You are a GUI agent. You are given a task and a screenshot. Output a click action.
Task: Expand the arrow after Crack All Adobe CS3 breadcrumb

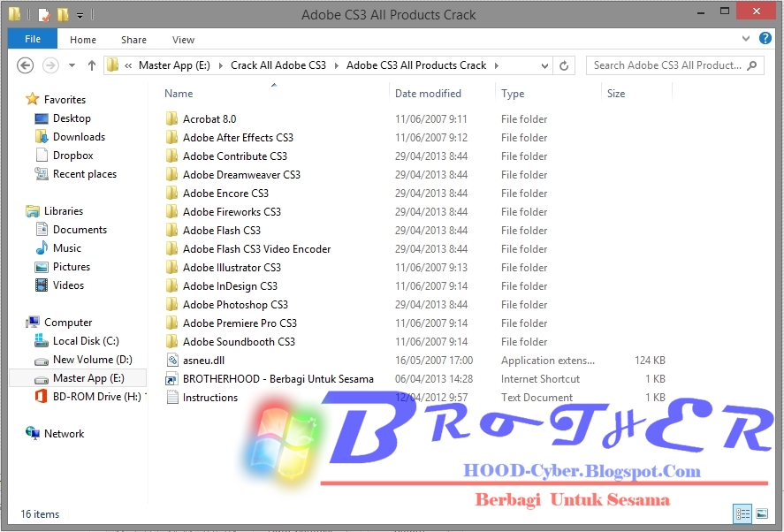tap(336, 65)
